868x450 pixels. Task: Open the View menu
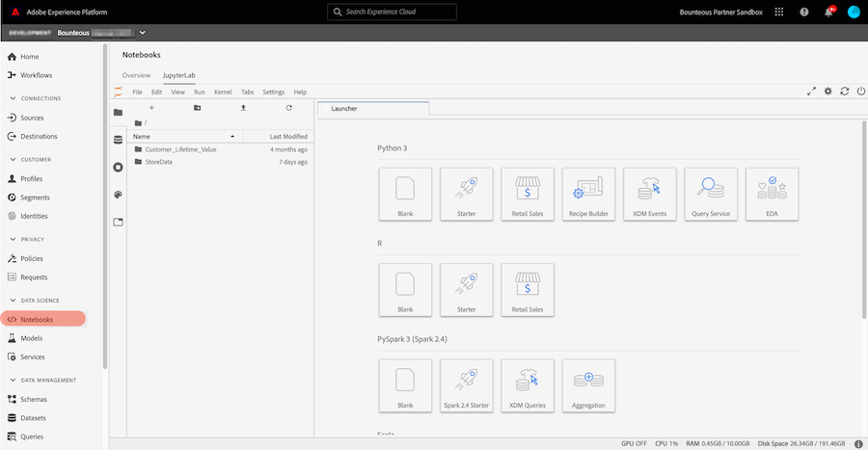coord(177,92)
